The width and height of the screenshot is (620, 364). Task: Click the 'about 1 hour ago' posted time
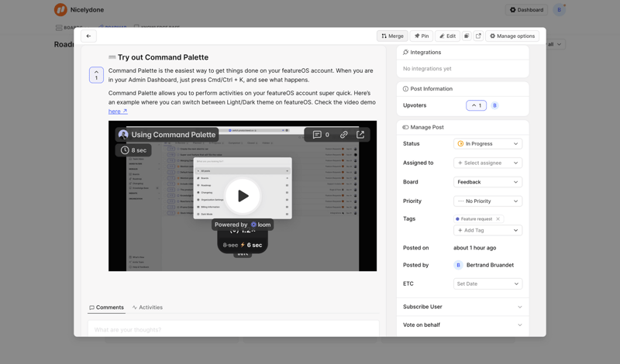(474, 248)
